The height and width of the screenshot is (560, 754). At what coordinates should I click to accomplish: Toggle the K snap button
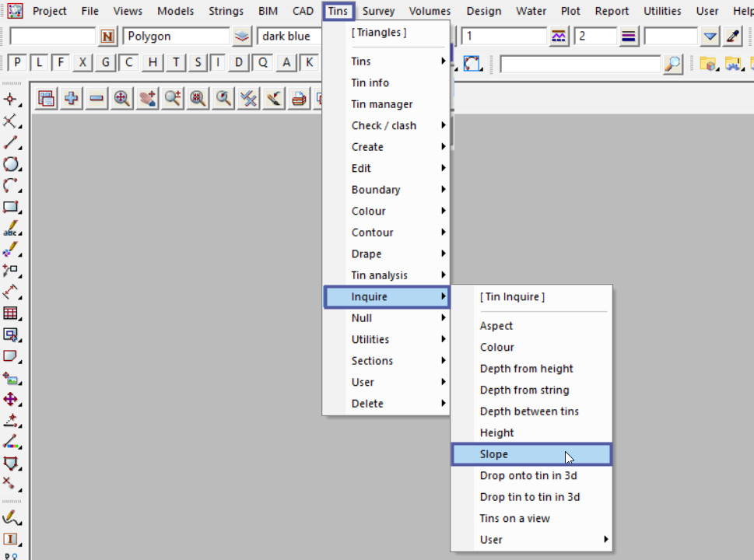click(x=310, y=63)
